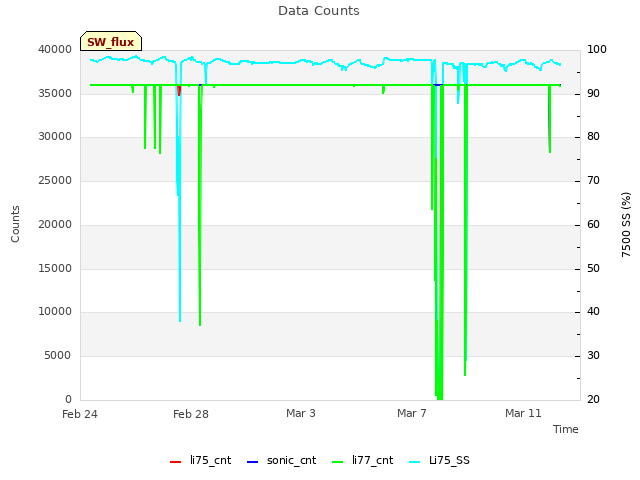Image resolution: width=640 pixels, height=480 pixels.
Task: Toggle the li75_cnt legend entry
Action: click(200, 460)
